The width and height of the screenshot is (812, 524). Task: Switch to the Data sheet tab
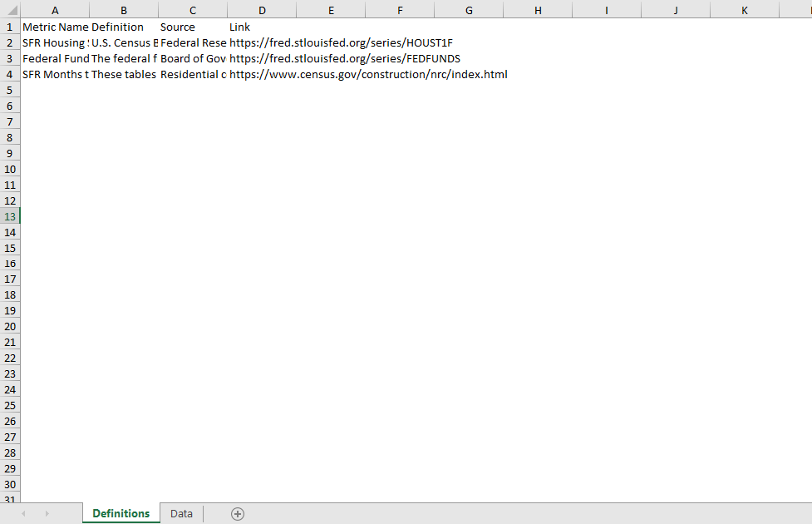click(x=181, y=514)
